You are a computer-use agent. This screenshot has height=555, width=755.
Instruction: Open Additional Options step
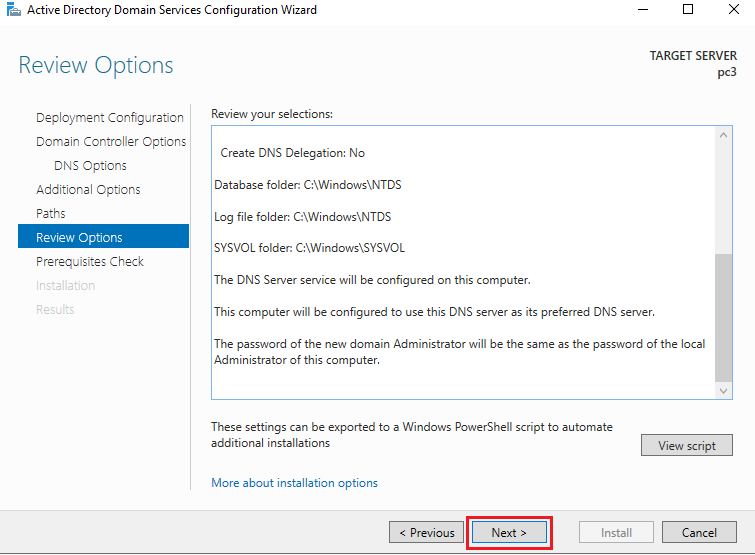[88, 190]
